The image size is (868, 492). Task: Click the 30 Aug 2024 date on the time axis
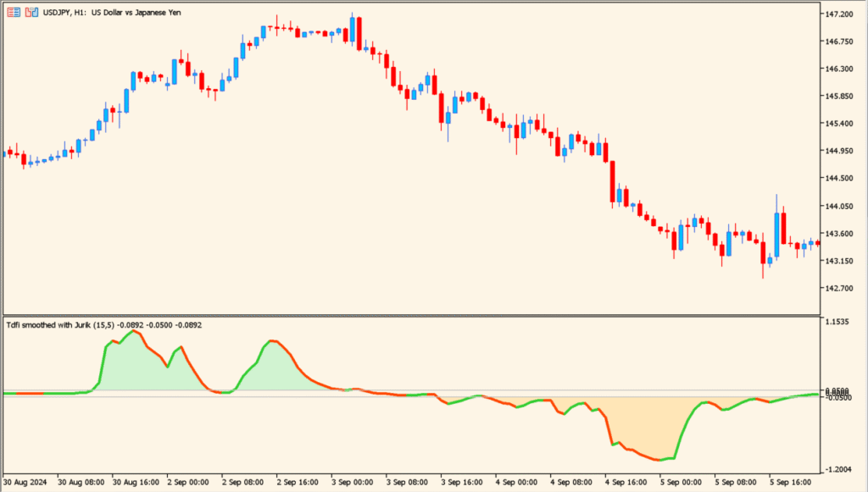(25, 481)
